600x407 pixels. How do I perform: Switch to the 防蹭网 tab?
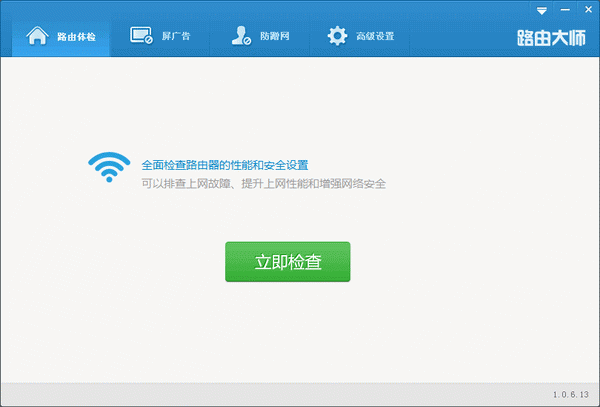pyautogui.click(x=260, y=37)
